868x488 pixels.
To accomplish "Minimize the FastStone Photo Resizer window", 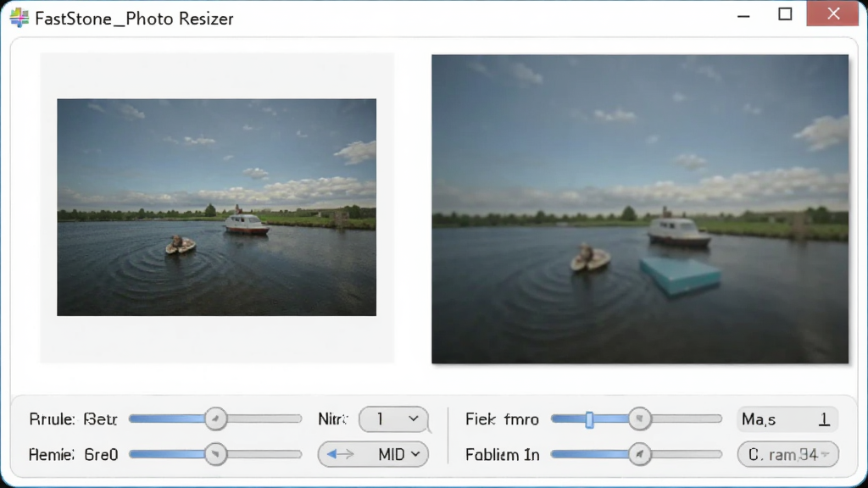I will (743, 15).
